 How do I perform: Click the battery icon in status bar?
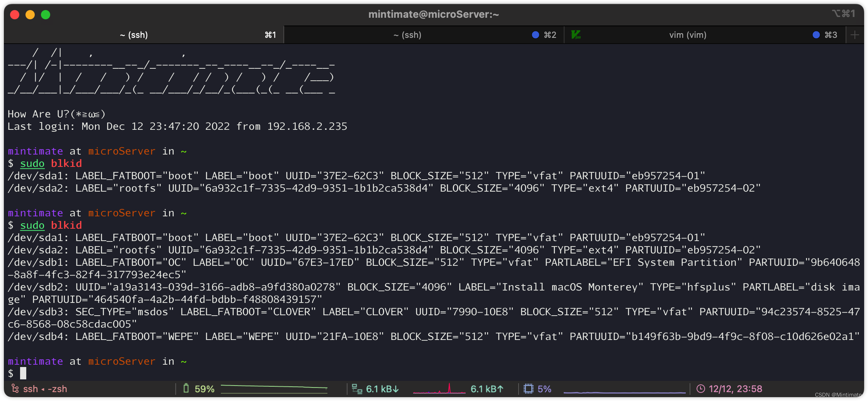coord(186,388)
